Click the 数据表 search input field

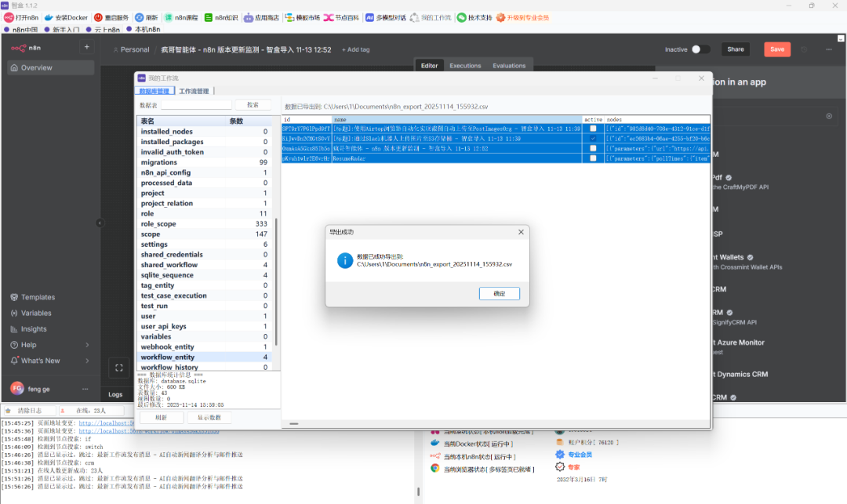pos(196,105)
